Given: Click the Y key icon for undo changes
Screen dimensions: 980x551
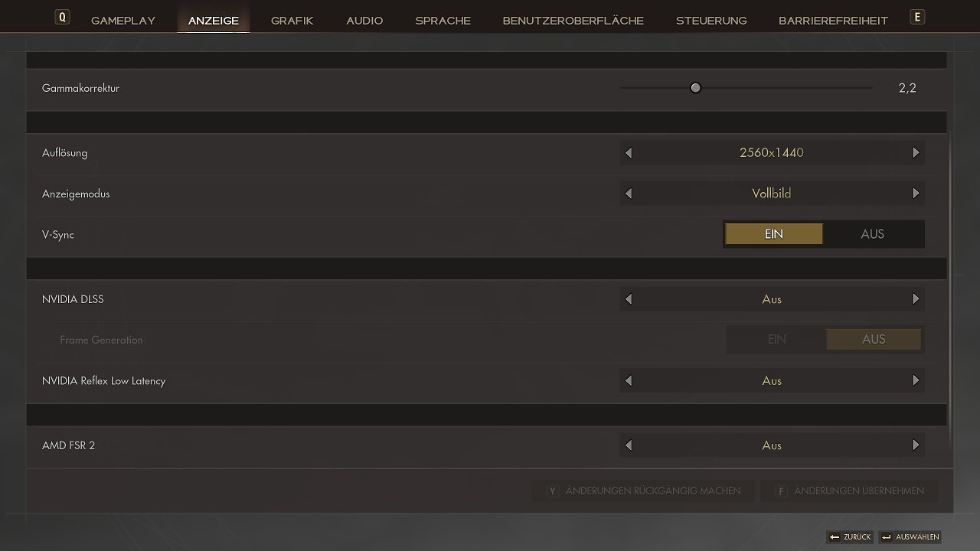Looking at the screenshot, I should pos(552,491).
